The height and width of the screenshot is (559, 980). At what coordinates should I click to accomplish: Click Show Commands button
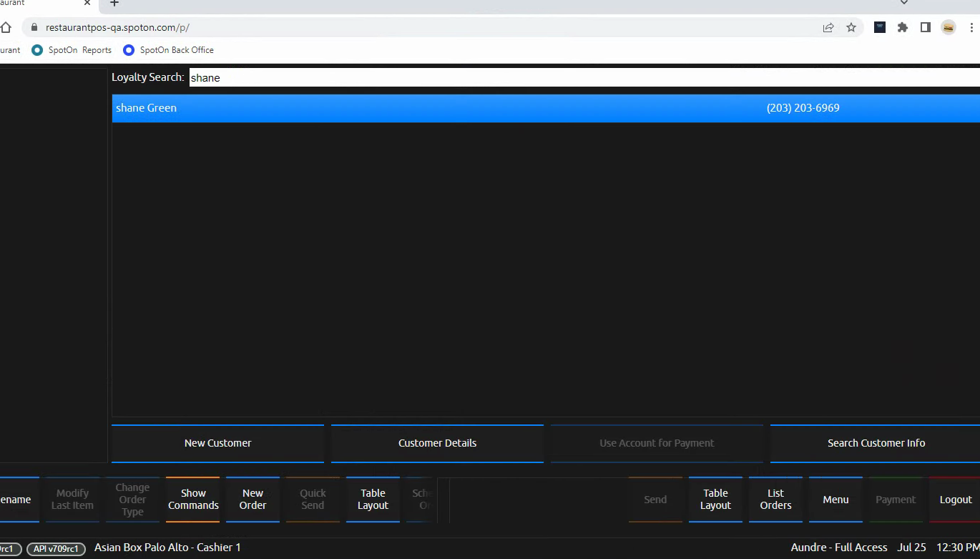[193, 500]
